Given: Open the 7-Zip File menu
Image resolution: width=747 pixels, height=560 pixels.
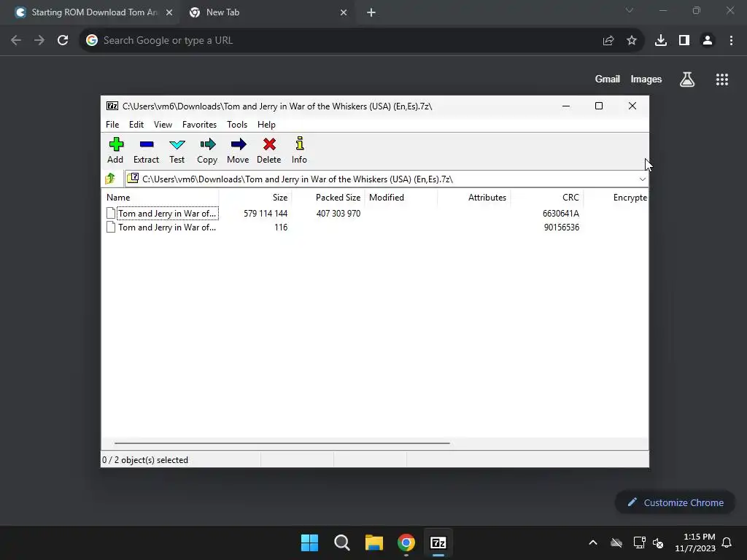Looking at the screenshot, I should 112,124.
